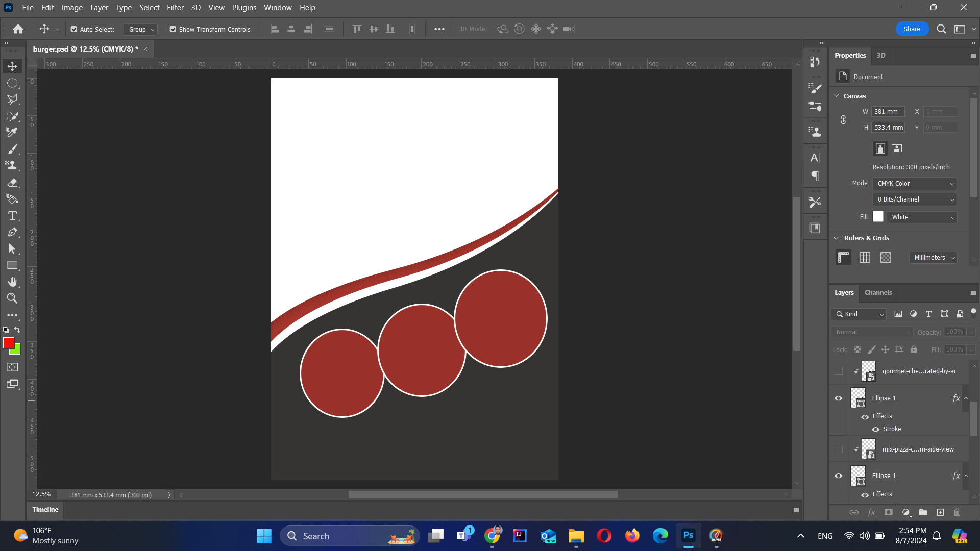980x551 pixels.
Task: Delete layer trash icon
Action: click(x=957, y=512)
